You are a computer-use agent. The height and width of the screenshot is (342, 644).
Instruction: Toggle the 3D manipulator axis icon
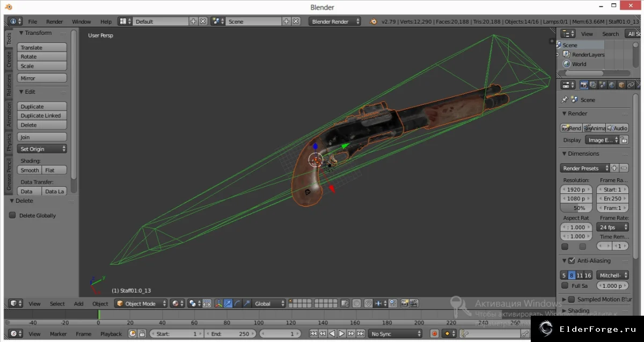click(218, 303)
